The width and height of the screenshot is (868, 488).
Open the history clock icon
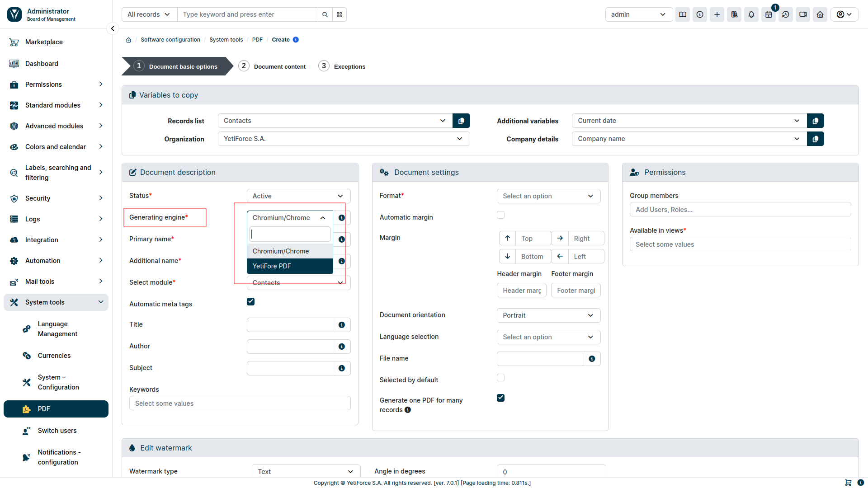pyautogui.click(x=786, y=14)
